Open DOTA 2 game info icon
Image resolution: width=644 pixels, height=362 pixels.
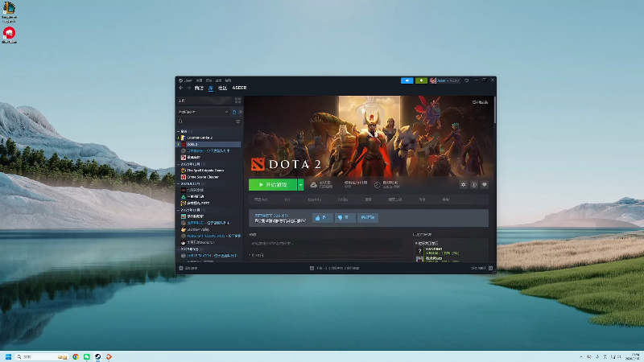[x=474, y=185]
